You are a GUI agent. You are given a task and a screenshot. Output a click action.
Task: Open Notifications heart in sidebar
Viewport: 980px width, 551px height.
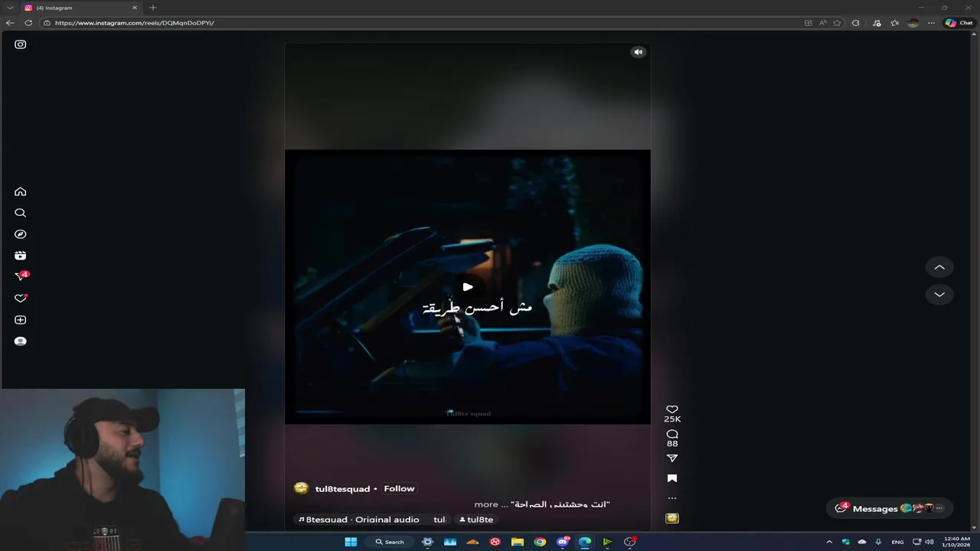21,298
